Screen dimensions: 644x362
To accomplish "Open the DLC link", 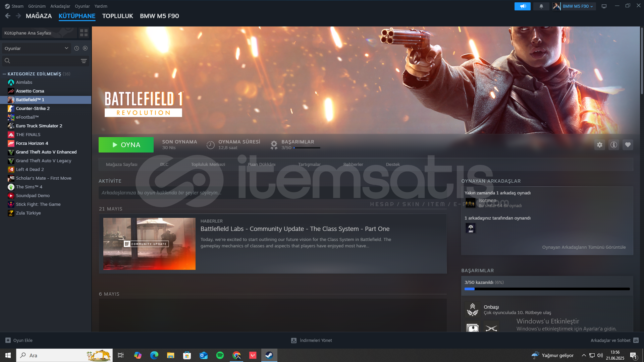I will coord(164,165).
